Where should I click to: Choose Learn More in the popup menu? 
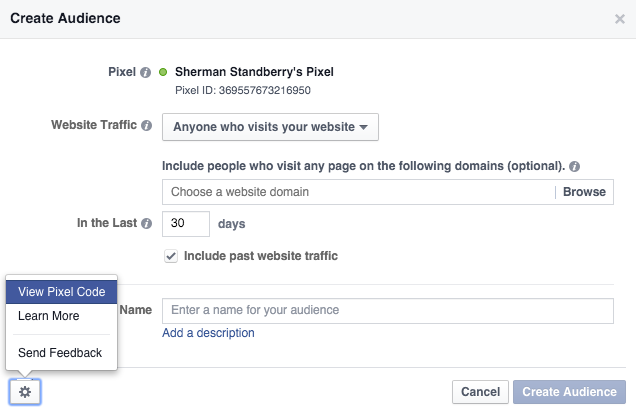(48, 316)
